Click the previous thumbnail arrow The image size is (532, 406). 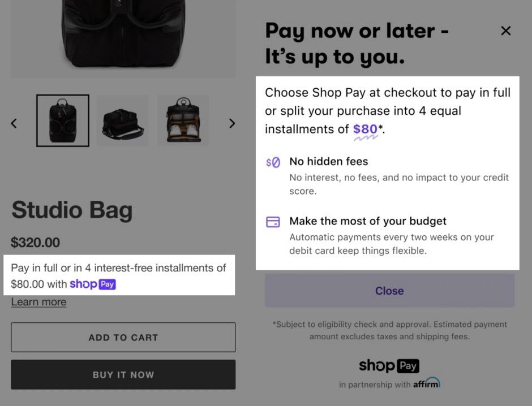[14, 123]
